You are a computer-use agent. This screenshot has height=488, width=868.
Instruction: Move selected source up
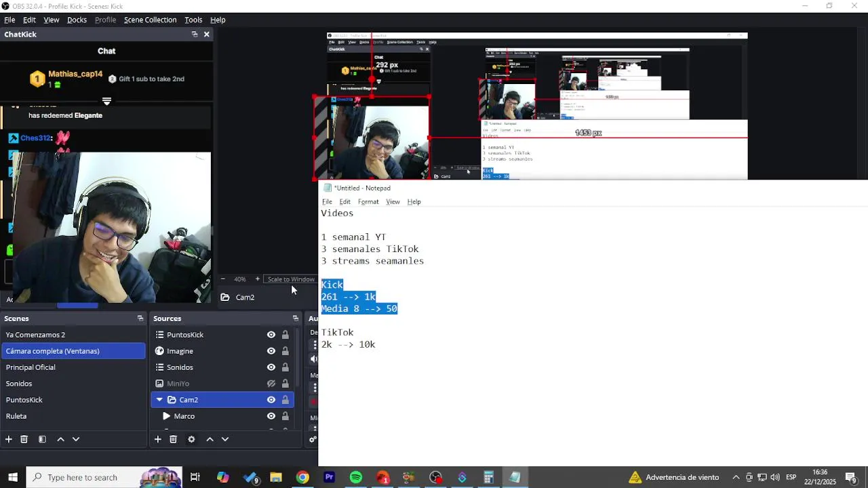pos(210,439)
